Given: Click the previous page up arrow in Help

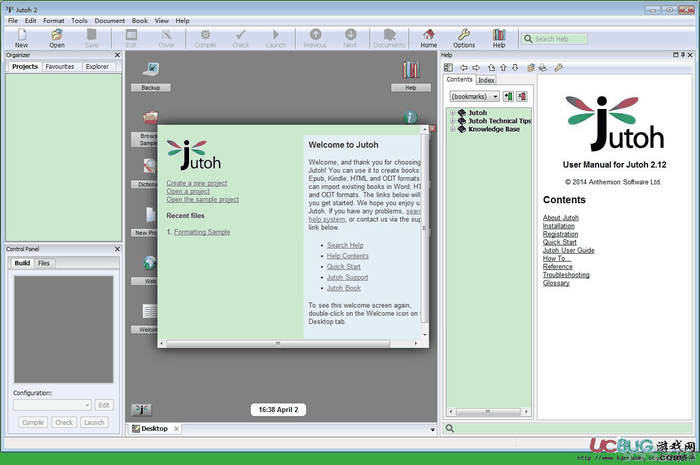Looking at the screenshot, I should click(503, 67).
